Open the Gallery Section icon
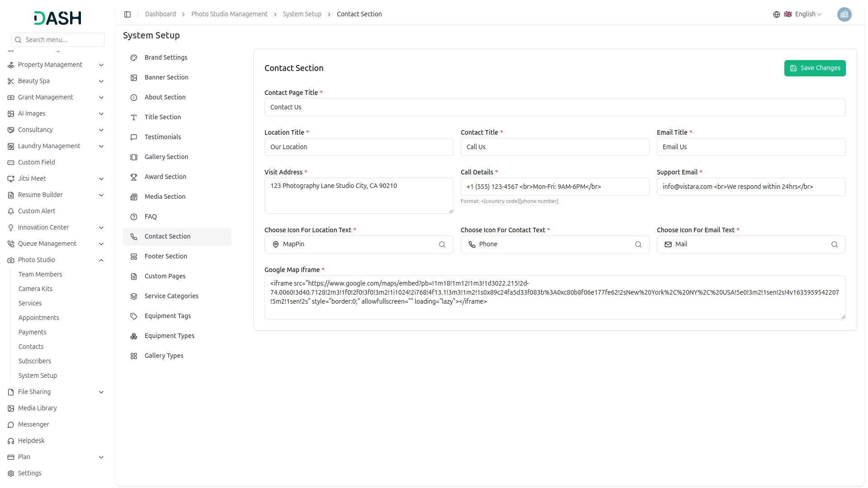This screenshot has height=488, width=868. [x=133, y=157]
